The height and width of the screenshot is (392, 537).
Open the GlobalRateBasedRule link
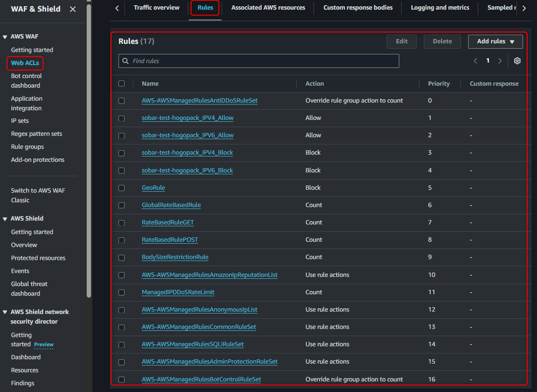[x=171, y=205]
